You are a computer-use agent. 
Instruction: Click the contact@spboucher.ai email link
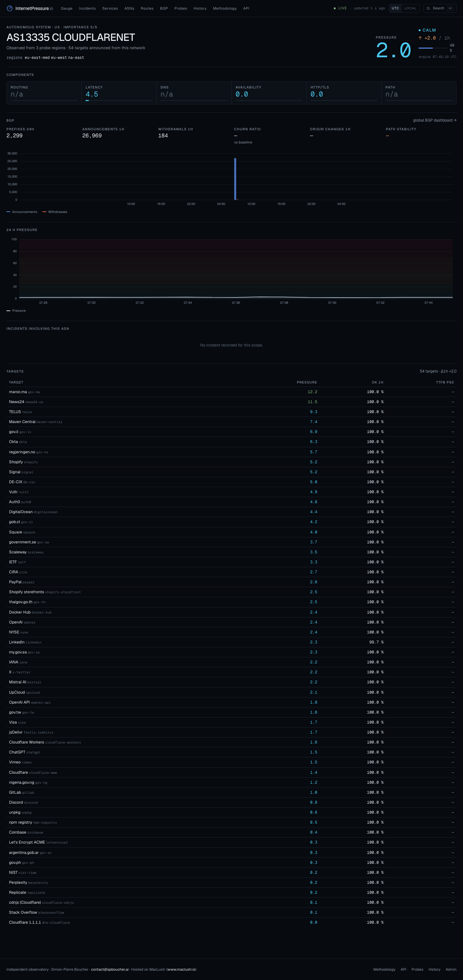point(110,969)
